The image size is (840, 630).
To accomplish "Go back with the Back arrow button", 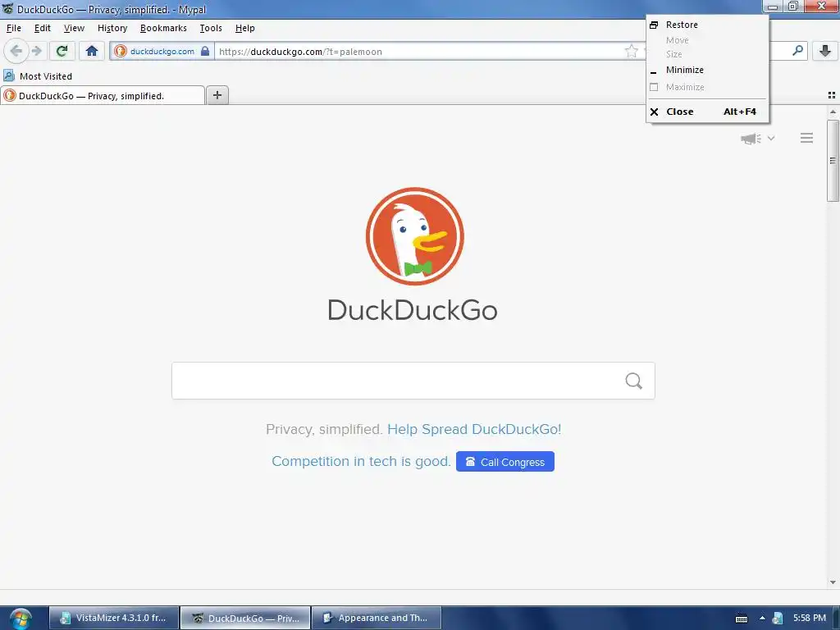I will click(16, 51).
